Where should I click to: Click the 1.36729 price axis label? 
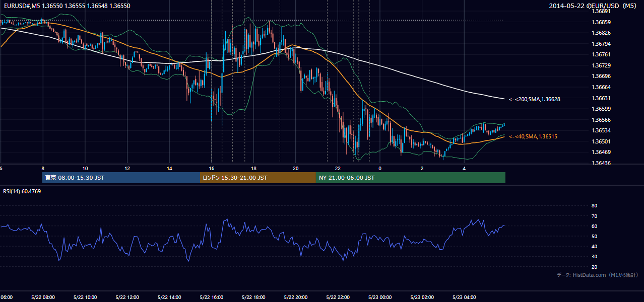601,65
